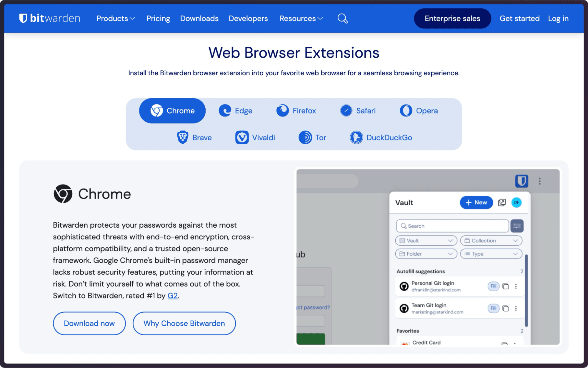The image size is (588, 368).
Task: Select the Chrome browser tab
Action: click(172, 111)
